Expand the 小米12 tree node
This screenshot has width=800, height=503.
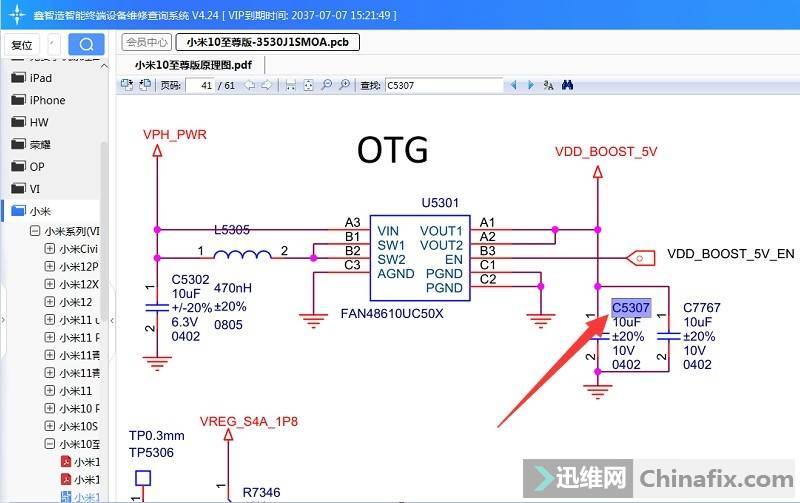pos(49,302)
